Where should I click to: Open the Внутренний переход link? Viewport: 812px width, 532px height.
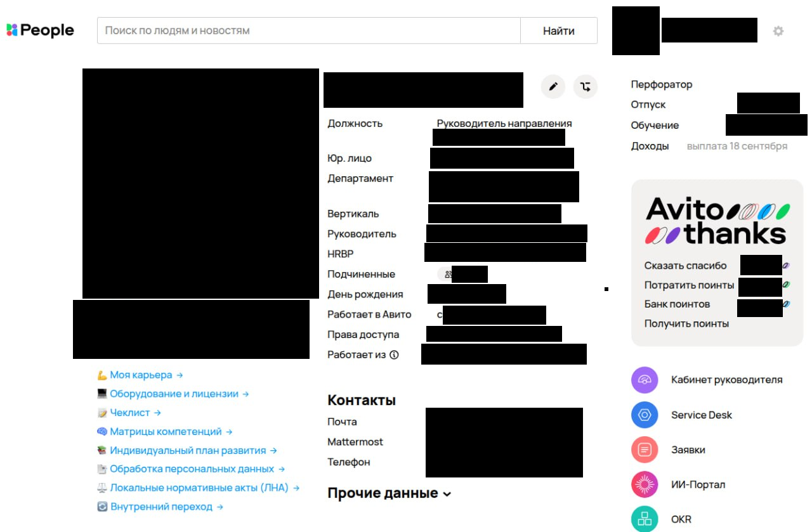click(x=160, y=507)
